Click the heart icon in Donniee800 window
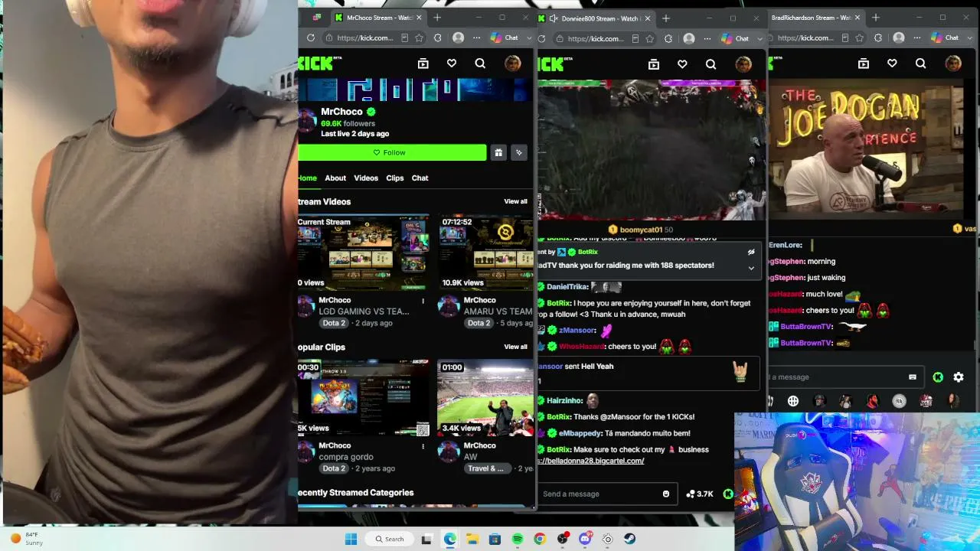Viewport: 980px width, 551px height. [682, 64]
